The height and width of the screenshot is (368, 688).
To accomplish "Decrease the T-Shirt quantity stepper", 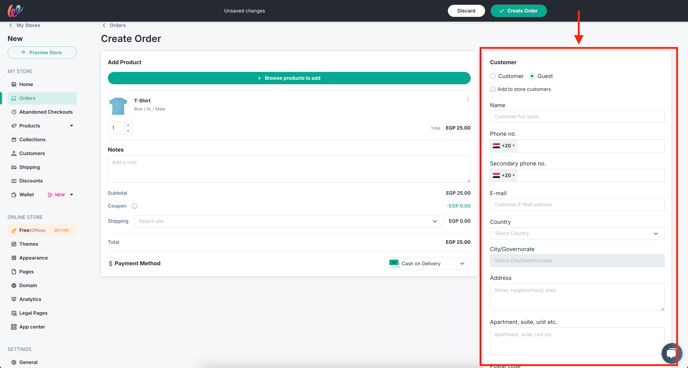I will click(x=128, y=131).
